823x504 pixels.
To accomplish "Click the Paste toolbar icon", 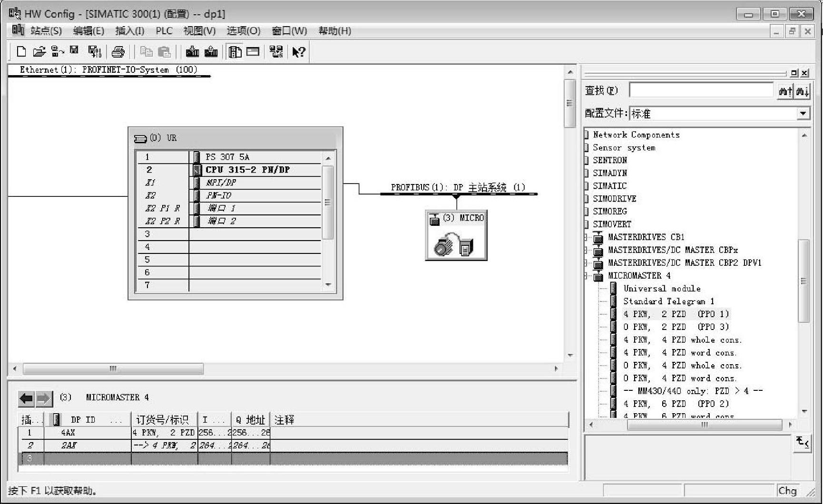I will 164,51.
